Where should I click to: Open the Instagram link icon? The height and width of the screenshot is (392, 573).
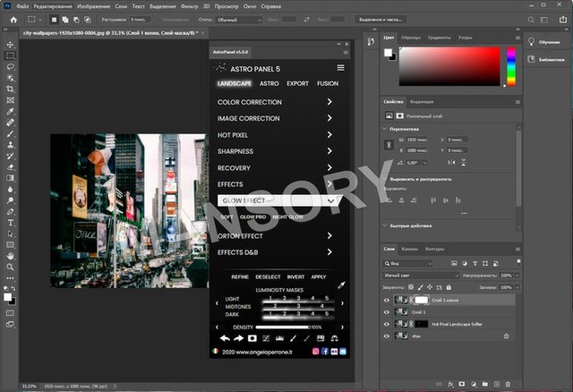(x=315, y=353)
